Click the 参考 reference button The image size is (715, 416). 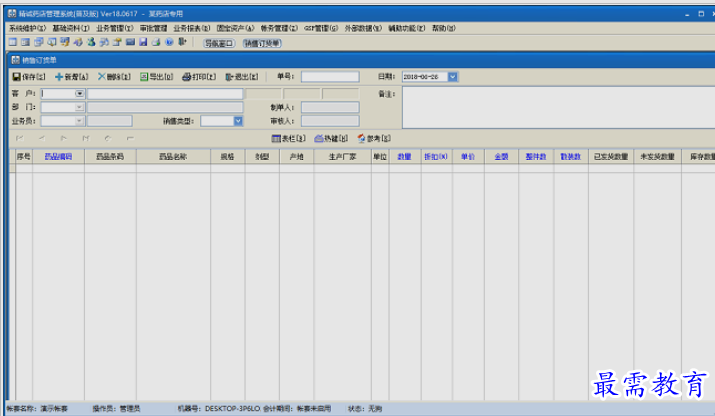(374, 138)
